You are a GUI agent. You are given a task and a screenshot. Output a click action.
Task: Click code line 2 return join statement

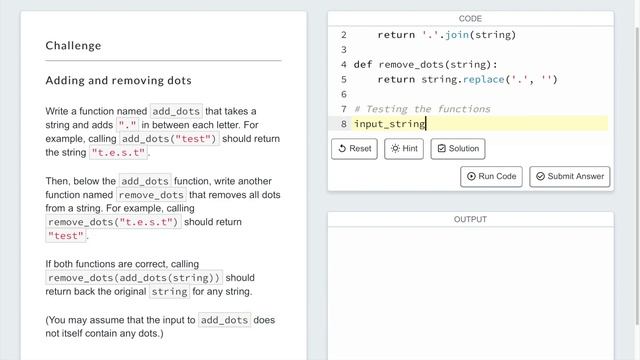pos(447,35)
